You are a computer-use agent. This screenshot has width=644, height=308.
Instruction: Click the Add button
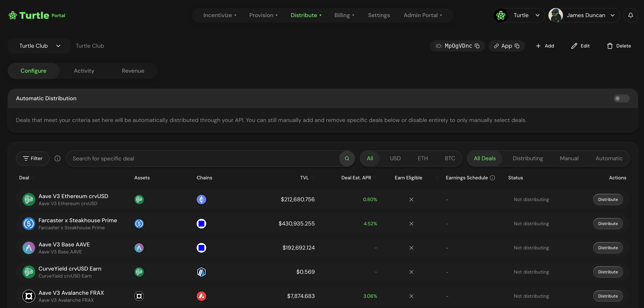click(x=545, y=46)
